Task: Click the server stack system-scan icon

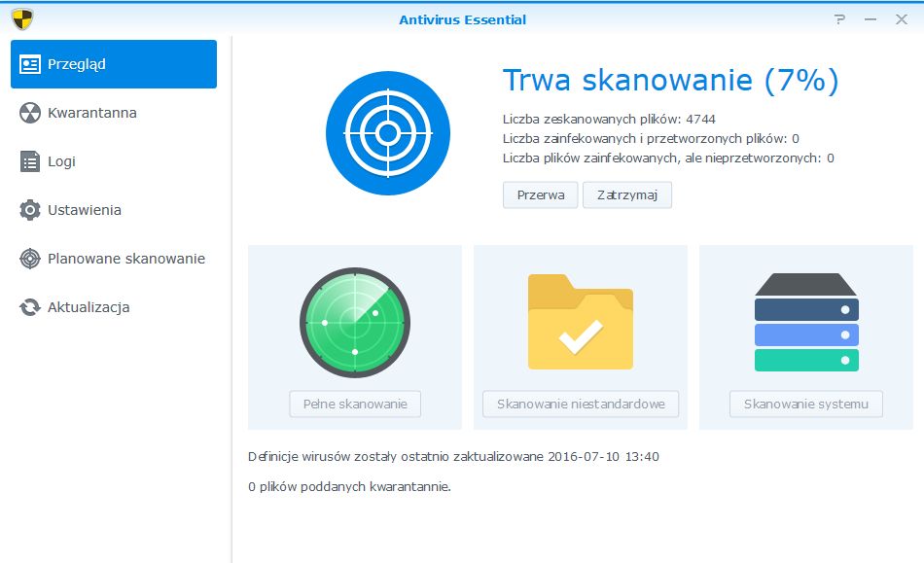Action: [x=806, y=322]
